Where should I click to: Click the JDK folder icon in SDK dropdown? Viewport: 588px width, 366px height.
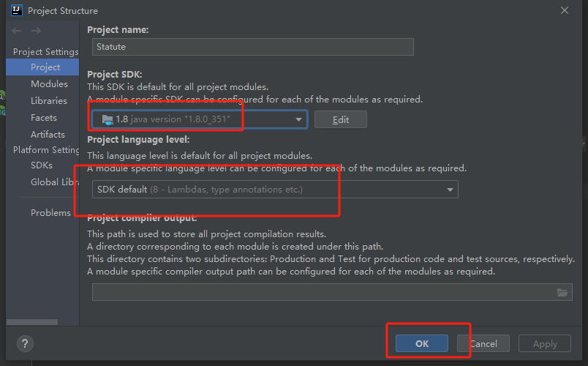pos(108,119)
